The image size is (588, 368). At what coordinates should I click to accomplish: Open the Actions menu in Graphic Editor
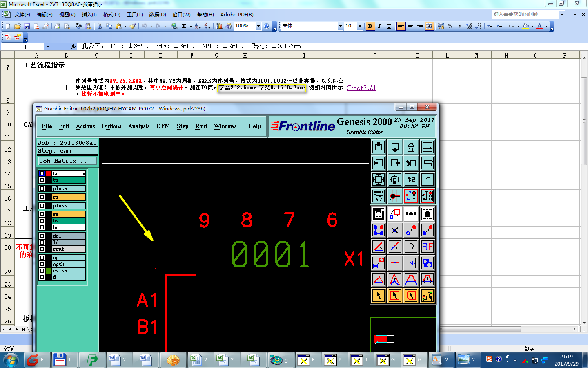(85, 126)
